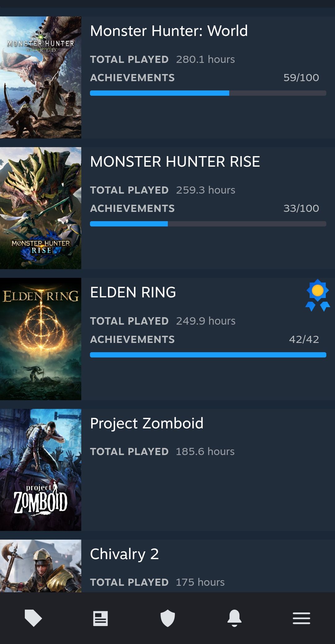Open Steam Guard shield icon

[167, 618]
